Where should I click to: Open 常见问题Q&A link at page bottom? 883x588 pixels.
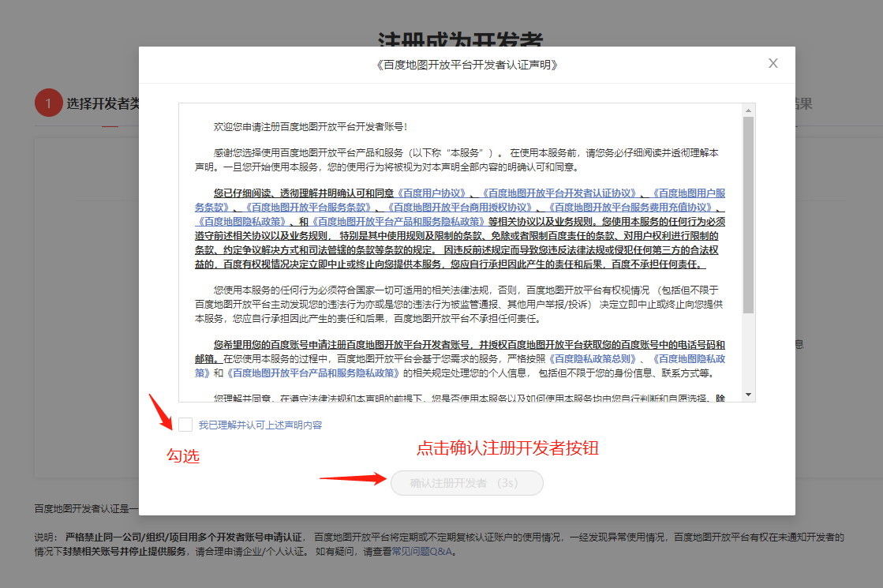(422, 552)
